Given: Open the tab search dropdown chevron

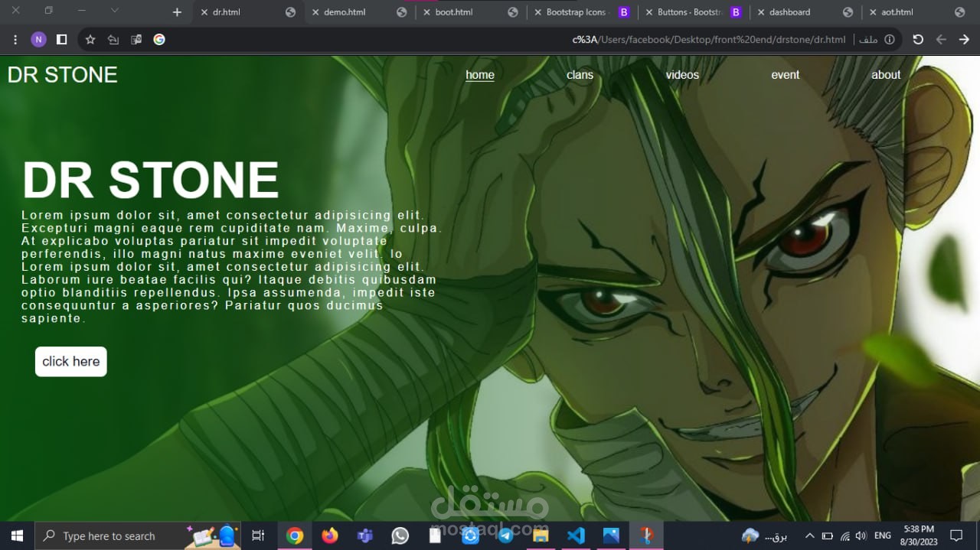Looking at the screenshot, I should coord(115,11).
